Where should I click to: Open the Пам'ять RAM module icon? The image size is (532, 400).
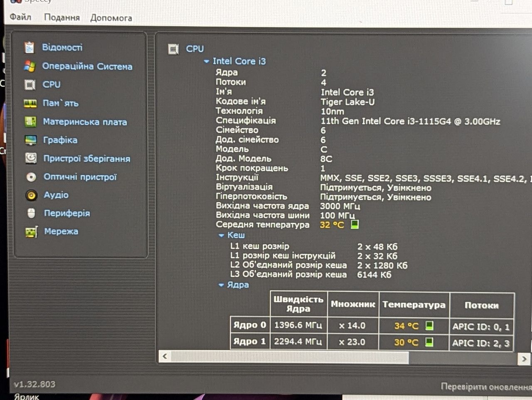30,103
